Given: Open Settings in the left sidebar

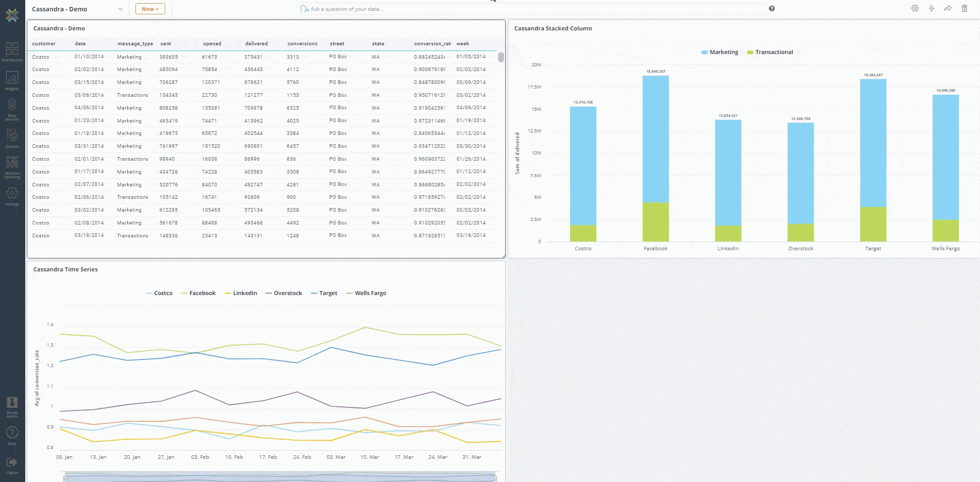Looking at the screenshot, I should tap(12, 195).
